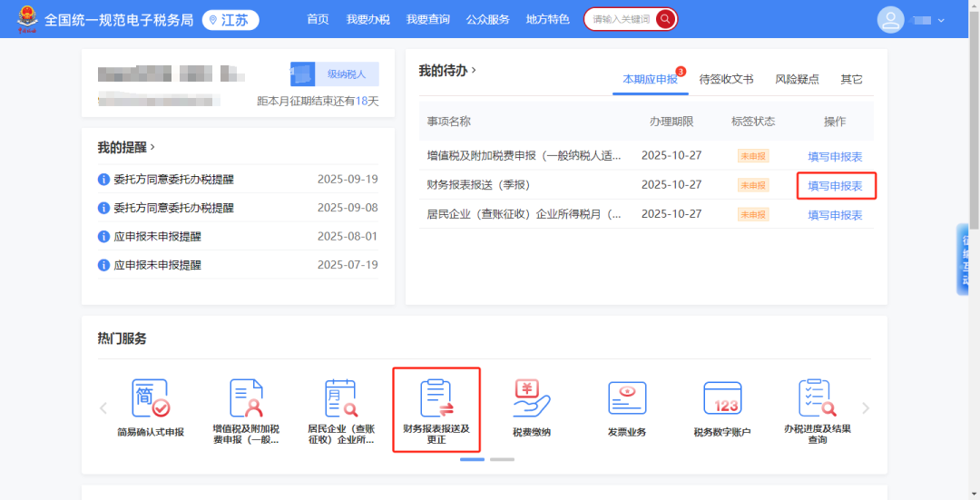Open 增值税及附加税费申报 service icon

tap(246, 398)
